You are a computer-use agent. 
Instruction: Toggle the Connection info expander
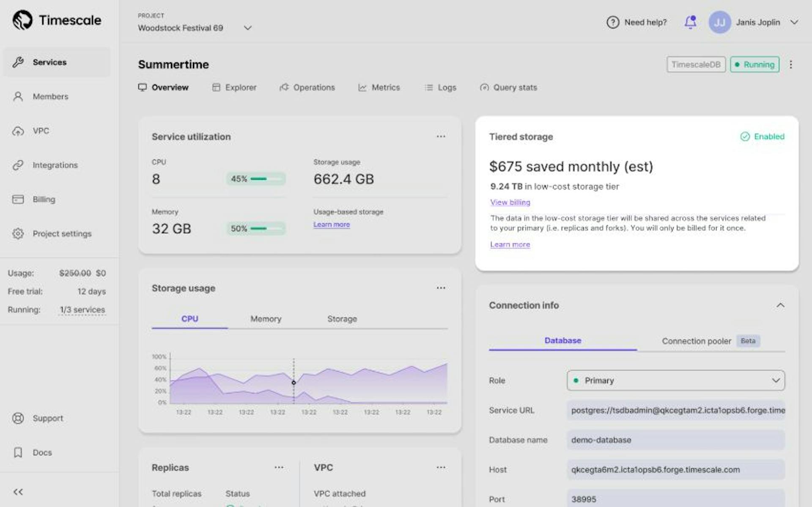782,305
